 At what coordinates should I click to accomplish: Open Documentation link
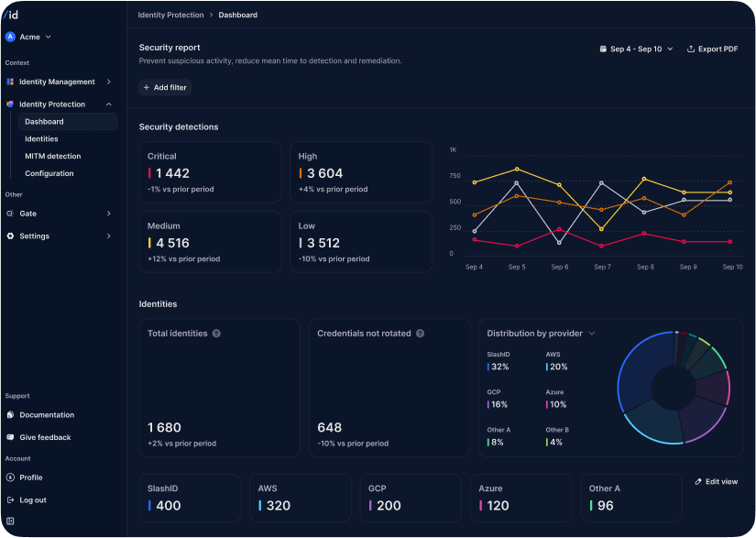[x=47, y=414]
